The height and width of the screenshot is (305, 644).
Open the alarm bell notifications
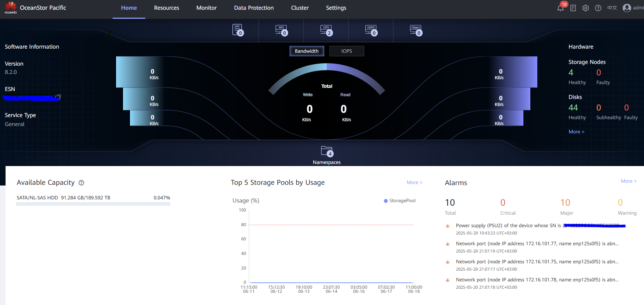(x=561, y=8)
